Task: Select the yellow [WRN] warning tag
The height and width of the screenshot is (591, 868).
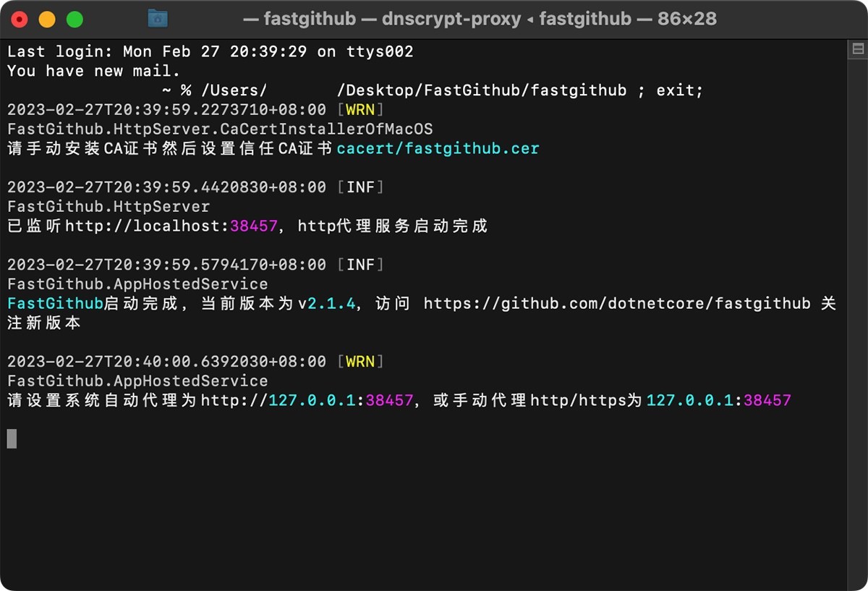Action: 360,109
